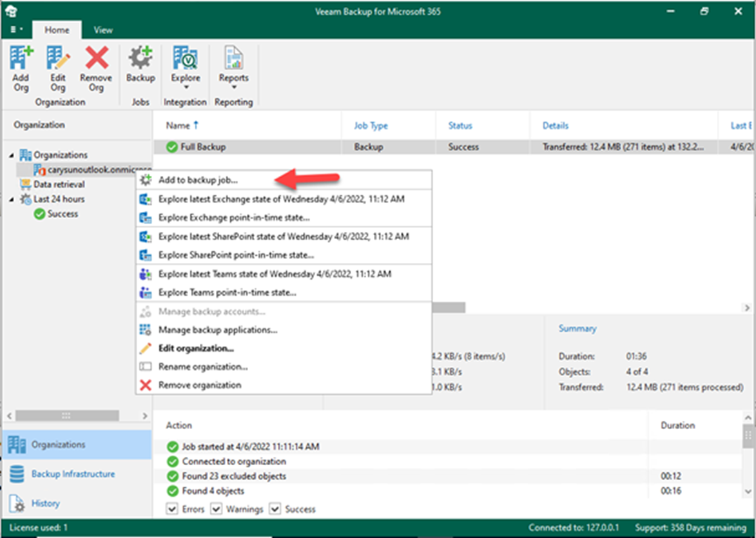Click the Found 23 excluded objects log entry
Viewport: 756px width, 538px height.
click(x=234, y=476)
